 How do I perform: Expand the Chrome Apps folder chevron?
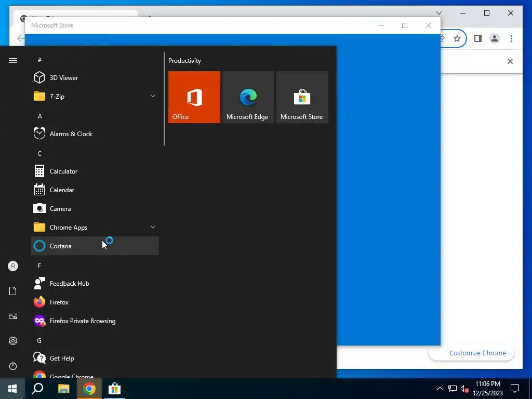click(x=153, y=227)
